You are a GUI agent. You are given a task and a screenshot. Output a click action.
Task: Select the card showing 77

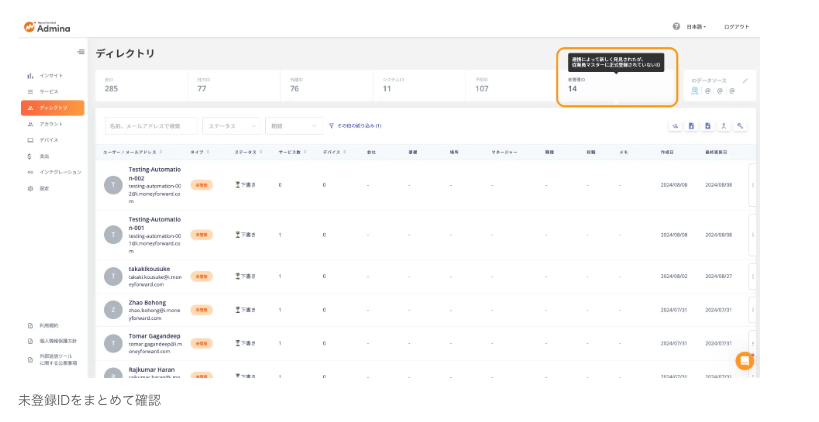pos(234,85)
